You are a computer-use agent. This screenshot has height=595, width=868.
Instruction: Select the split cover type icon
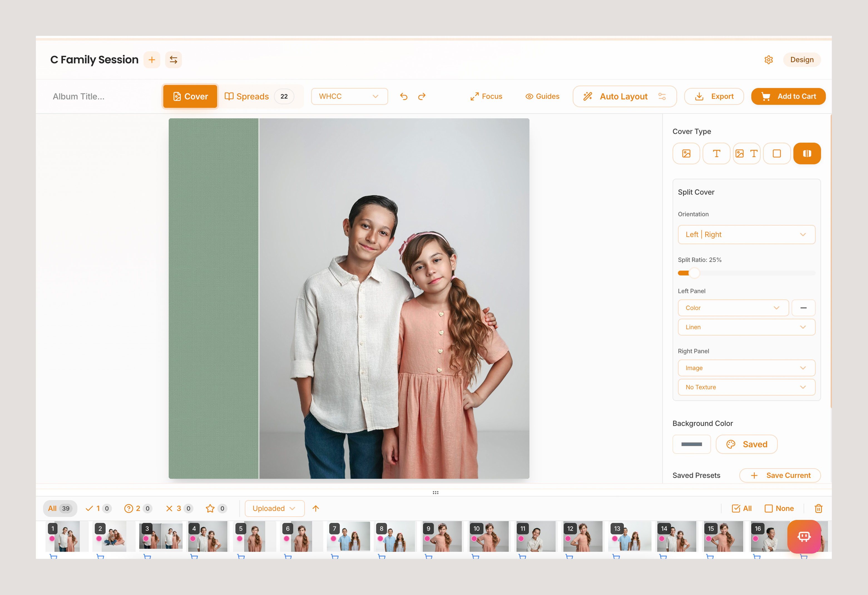tap(807, 153)
